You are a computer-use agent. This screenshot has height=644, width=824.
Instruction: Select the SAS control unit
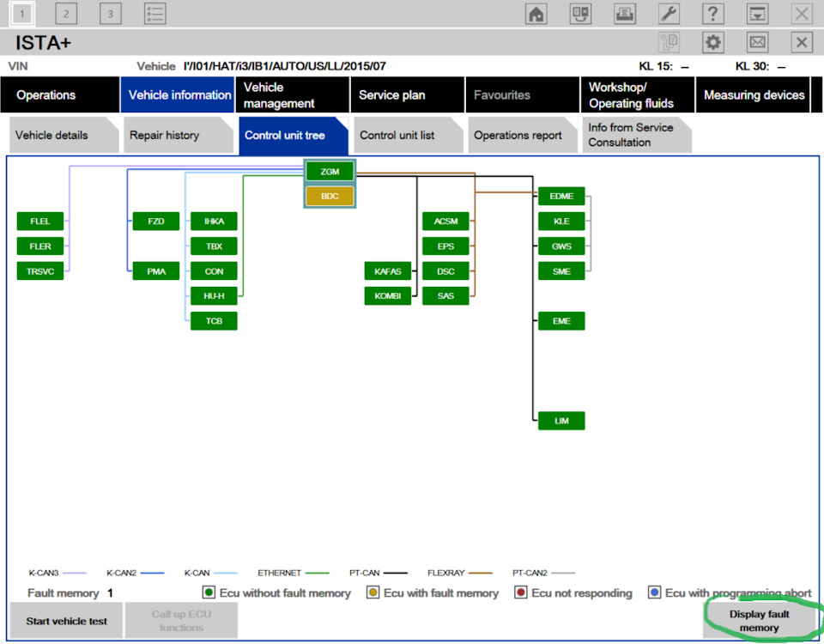click(445, 296)
